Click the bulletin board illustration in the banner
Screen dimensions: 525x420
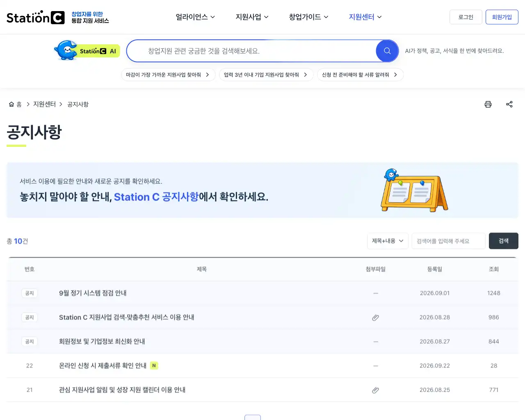point(414,190)
